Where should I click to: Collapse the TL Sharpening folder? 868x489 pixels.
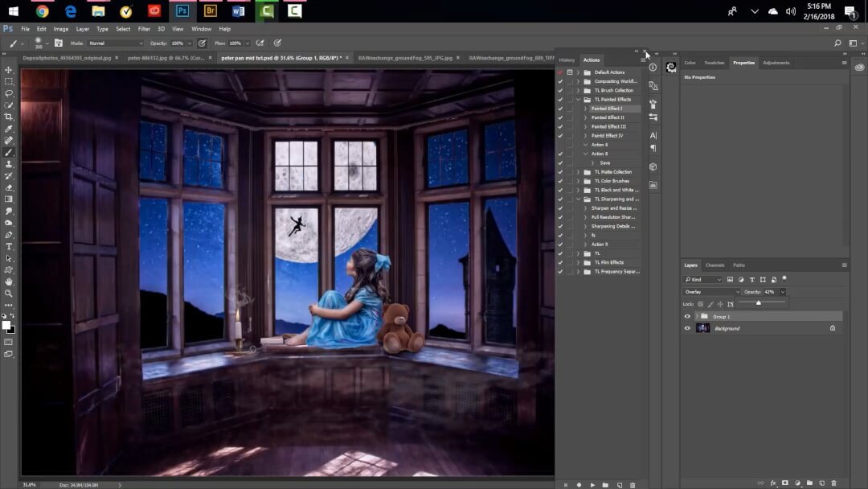point(579,199)
